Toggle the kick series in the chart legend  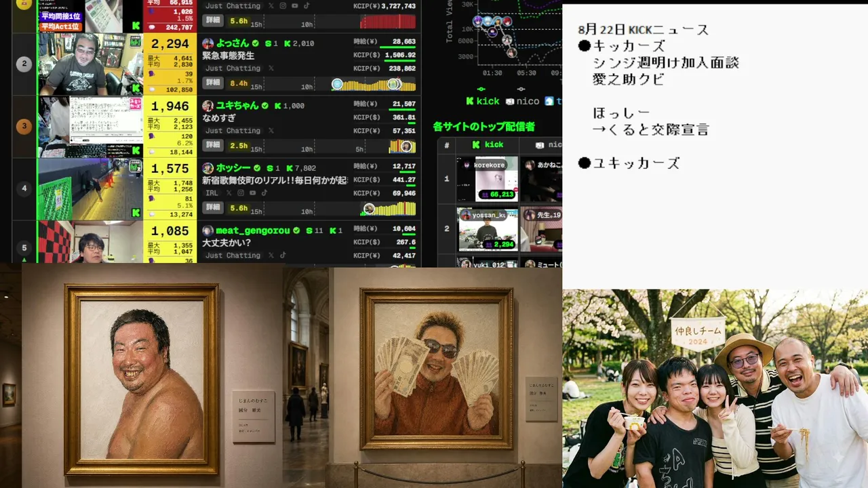pos(483,101)
